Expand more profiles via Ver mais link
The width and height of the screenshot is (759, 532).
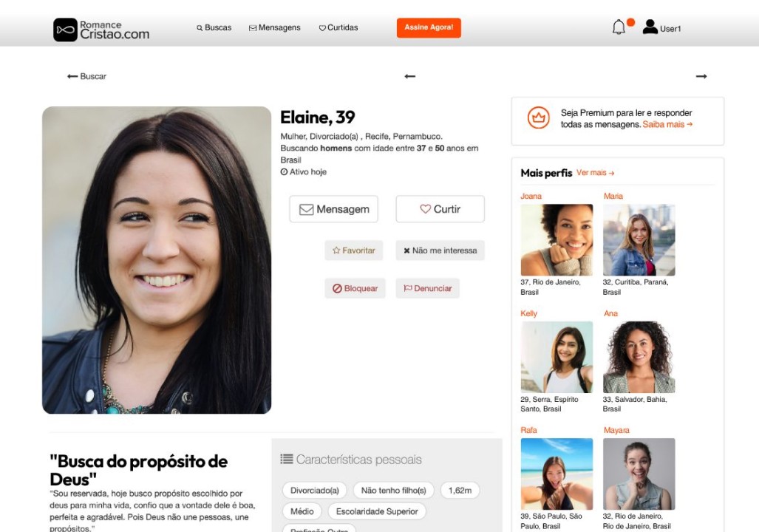tap(596, 173)
